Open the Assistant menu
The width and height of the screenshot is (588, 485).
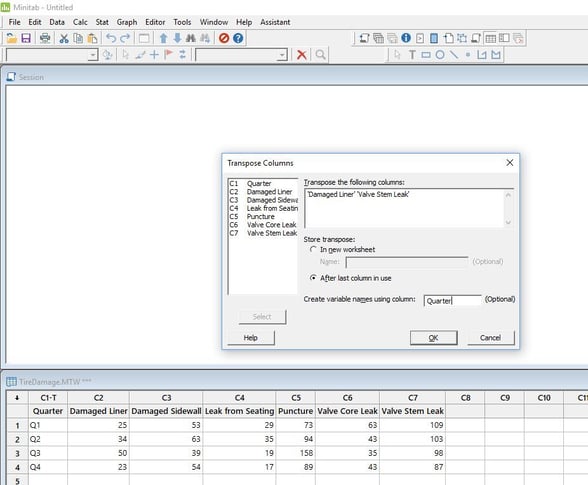(275, 22)
